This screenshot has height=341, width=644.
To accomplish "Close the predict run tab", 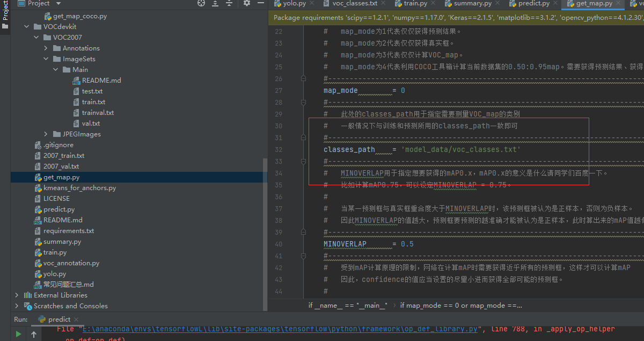I will (77, 319).
